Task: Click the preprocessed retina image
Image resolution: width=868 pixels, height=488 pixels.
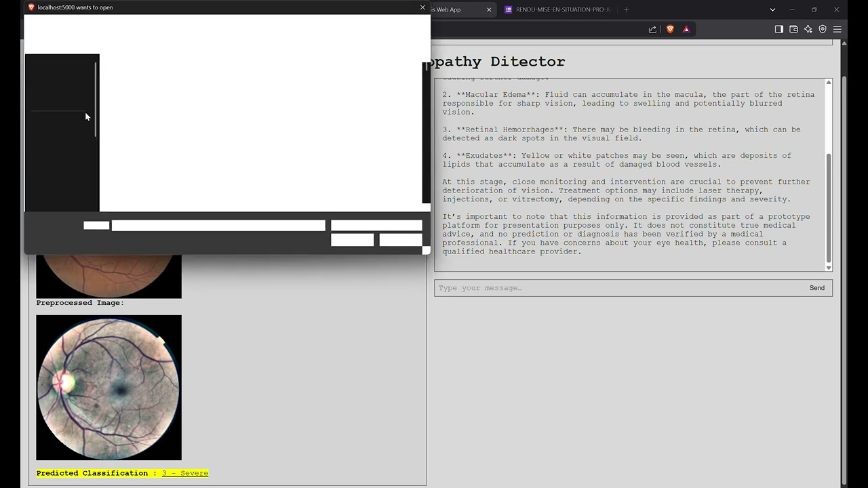Action: click(108, 388)
